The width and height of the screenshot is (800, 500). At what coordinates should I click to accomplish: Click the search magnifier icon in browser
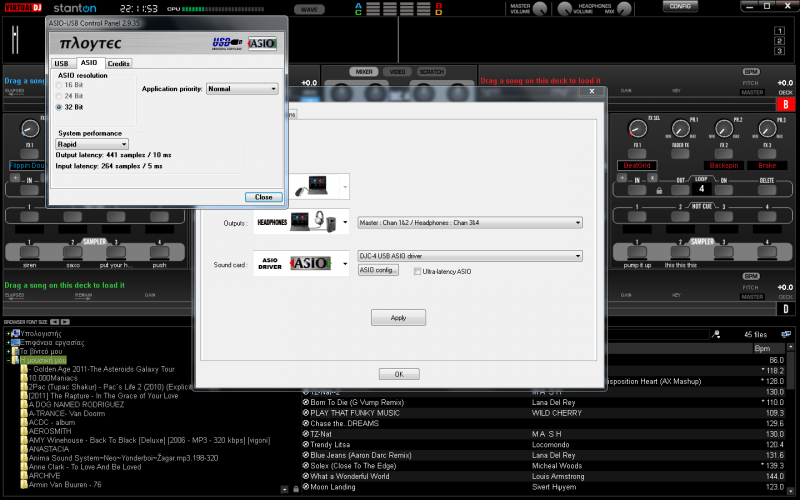[716, 334]
